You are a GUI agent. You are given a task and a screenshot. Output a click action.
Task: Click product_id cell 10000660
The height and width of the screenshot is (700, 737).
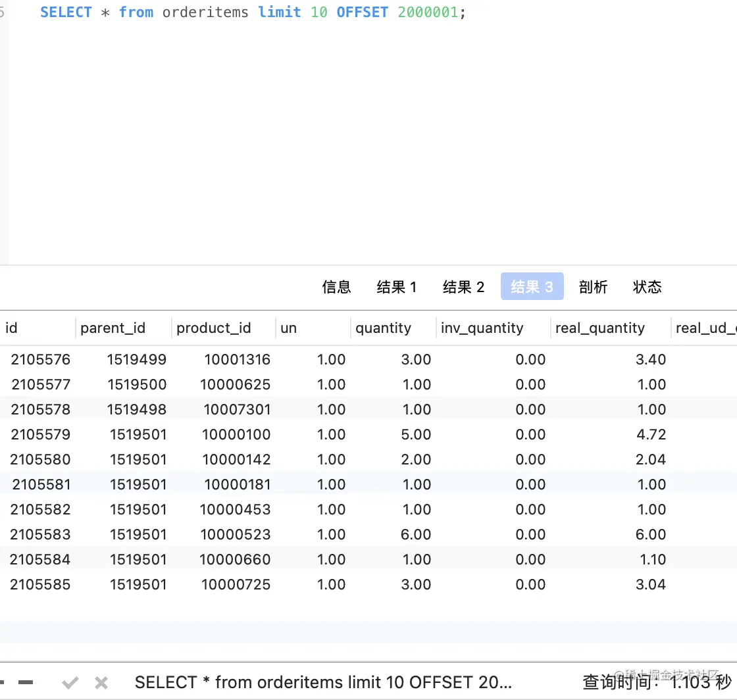point(235,559)
